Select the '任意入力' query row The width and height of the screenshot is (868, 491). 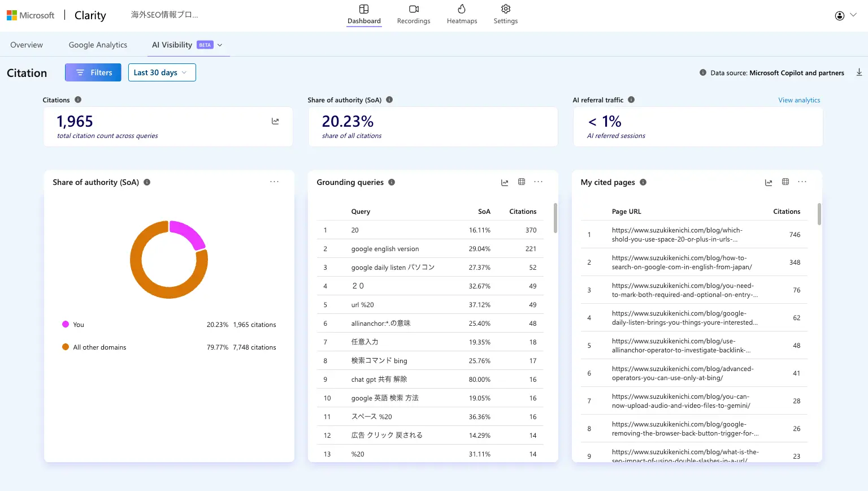(x=430, y=342)
